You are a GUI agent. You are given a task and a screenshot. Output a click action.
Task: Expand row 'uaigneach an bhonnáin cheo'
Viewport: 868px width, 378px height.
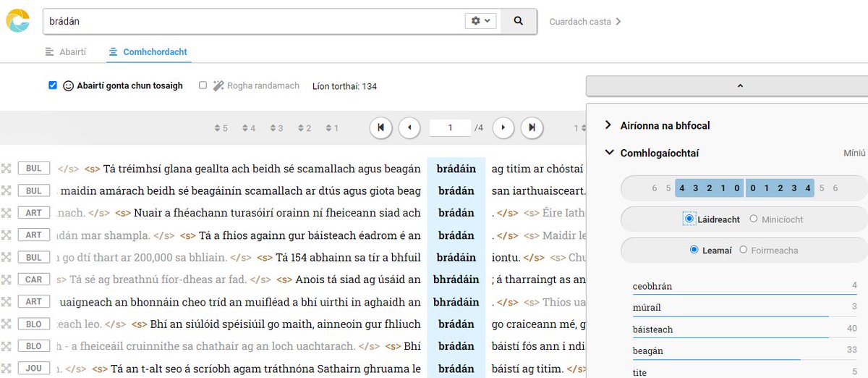6,302
